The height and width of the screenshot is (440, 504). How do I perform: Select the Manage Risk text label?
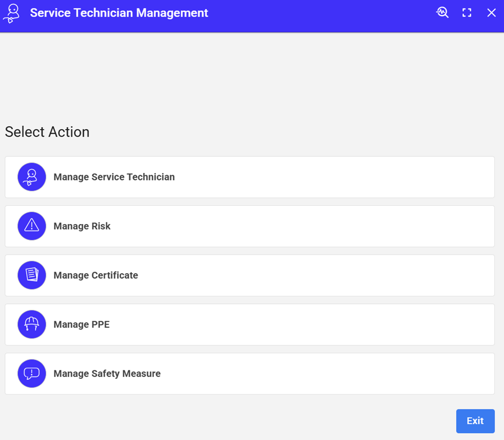82,226
